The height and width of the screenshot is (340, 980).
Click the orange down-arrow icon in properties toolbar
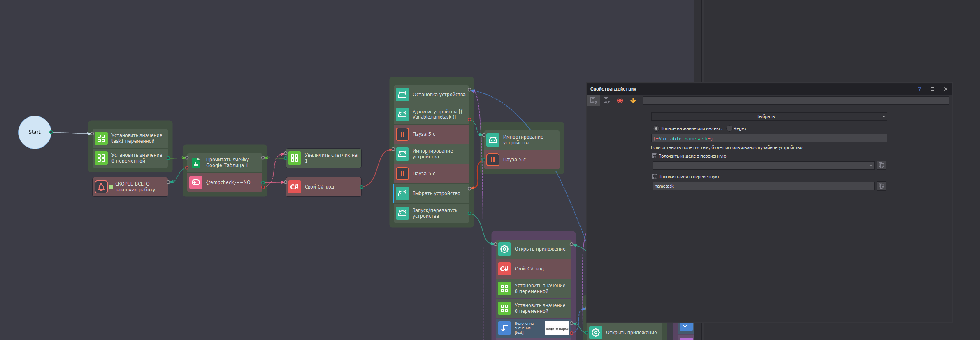point(633,100)
